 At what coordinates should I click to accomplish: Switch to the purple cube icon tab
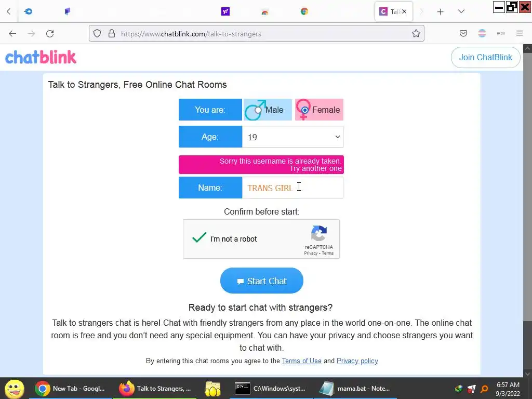click(x=68, y=11)
